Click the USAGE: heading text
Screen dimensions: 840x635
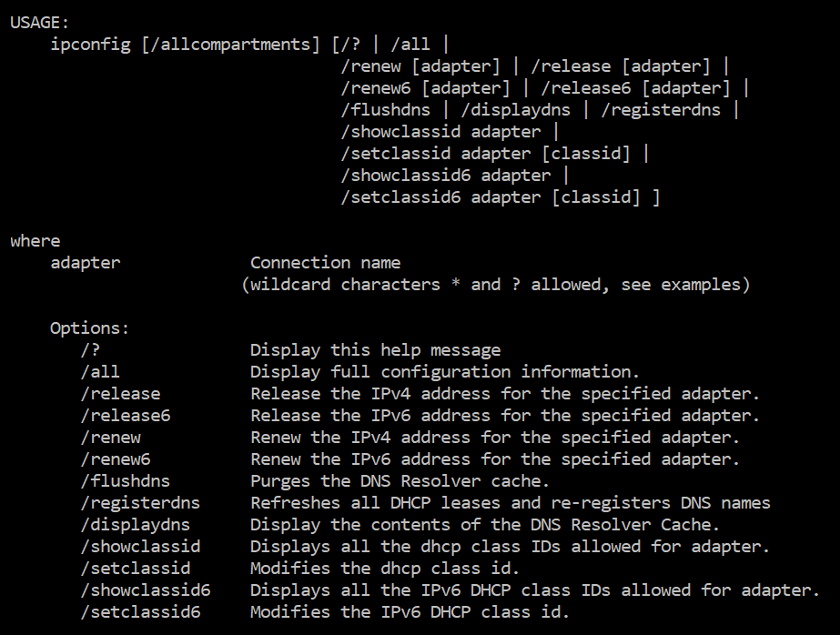tap(39, 23)
